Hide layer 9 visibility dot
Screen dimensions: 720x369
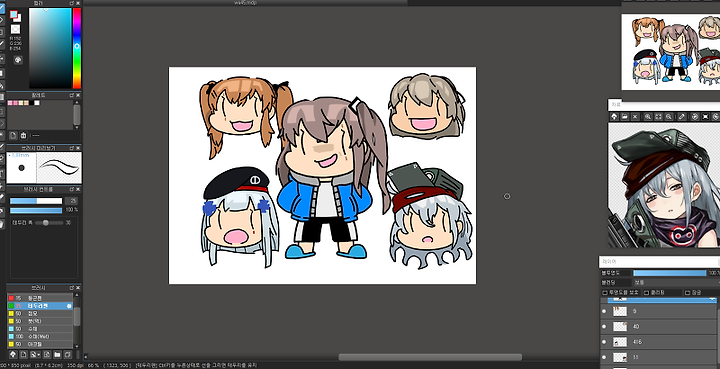tap(604, 311)
